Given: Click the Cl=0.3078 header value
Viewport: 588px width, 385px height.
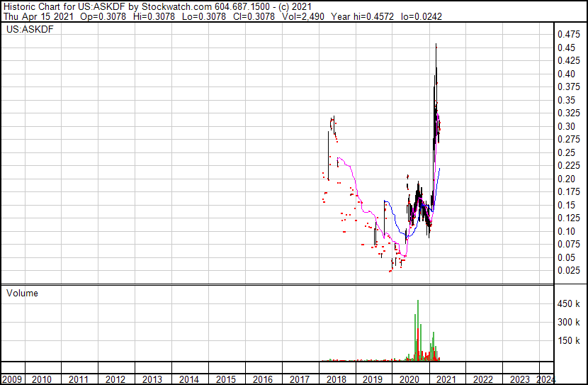Looking at the screenshot, I should 254,17.
